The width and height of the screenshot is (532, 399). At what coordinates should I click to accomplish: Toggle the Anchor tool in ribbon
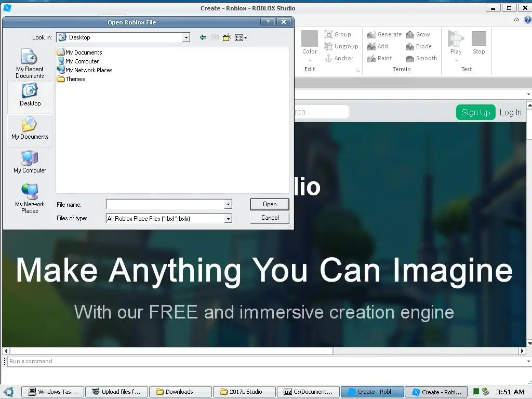point(339,58)
